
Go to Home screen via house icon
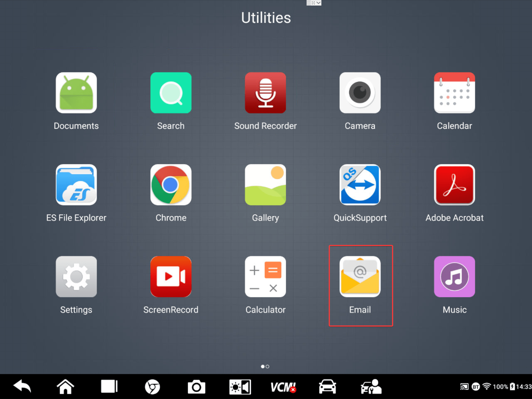(x=65, y=387)
